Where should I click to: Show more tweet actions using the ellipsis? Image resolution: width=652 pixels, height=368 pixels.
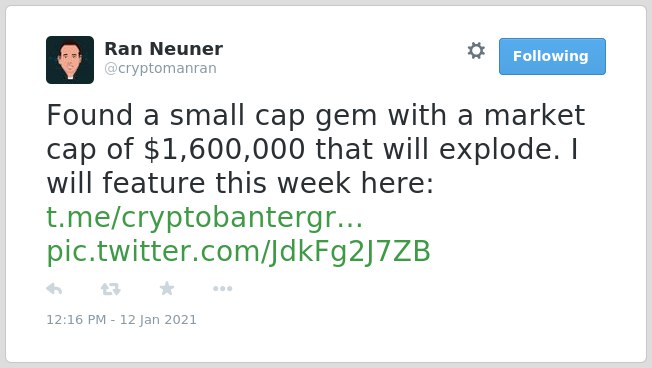tap(222, 289)
